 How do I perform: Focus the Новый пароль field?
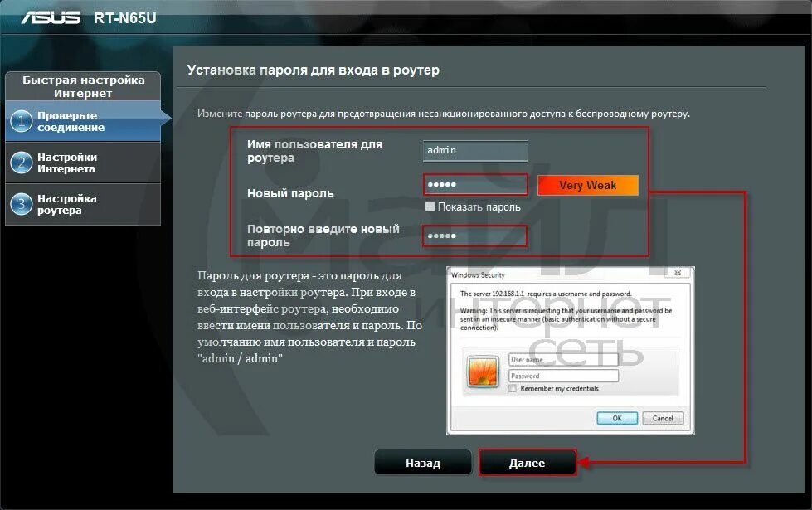(x=475, y=184)
